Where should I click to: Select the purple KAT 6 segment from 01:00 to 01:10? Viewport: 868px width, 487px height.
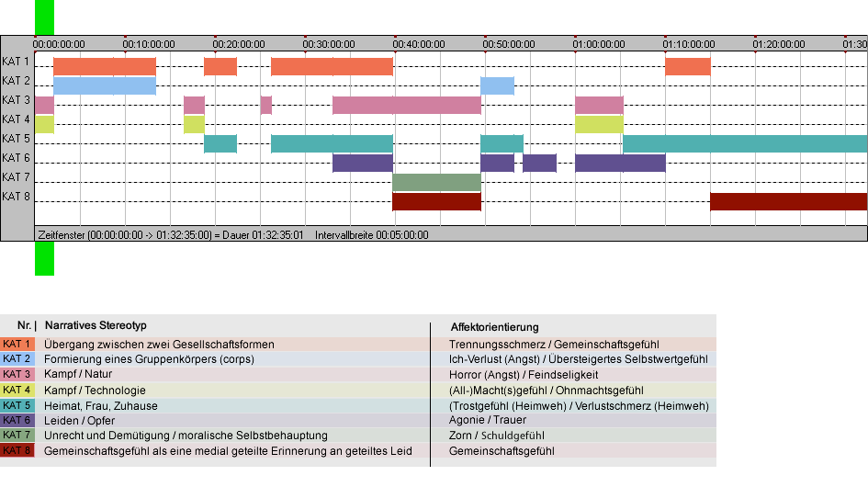pyautogui.click(x=621, y=163)
